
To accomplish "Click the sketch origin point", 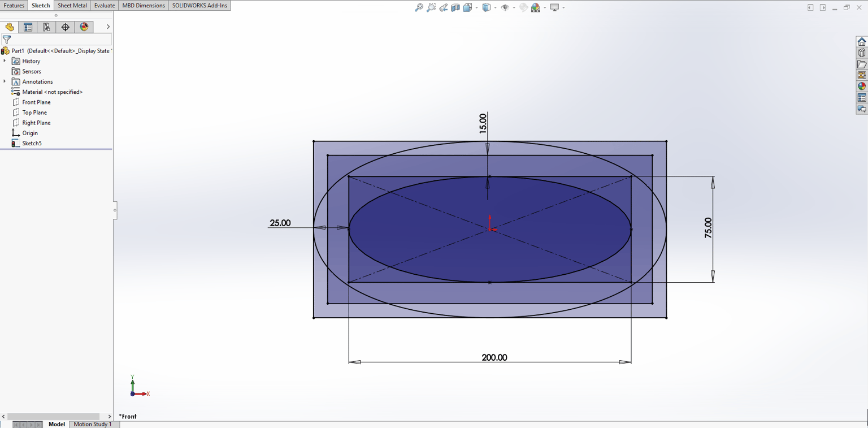I will point(490,230).
